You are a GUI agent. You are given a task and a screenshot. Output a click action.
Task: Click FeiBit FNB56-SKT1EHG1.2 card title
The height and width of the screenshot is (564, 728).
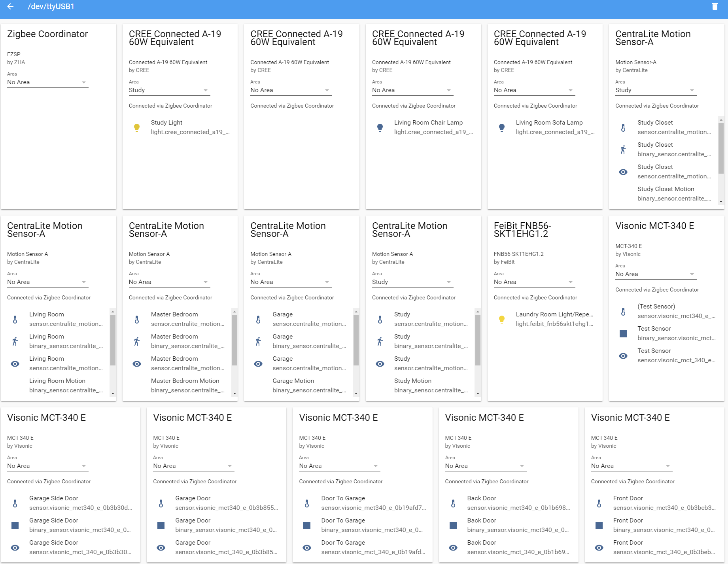[522, 230]
